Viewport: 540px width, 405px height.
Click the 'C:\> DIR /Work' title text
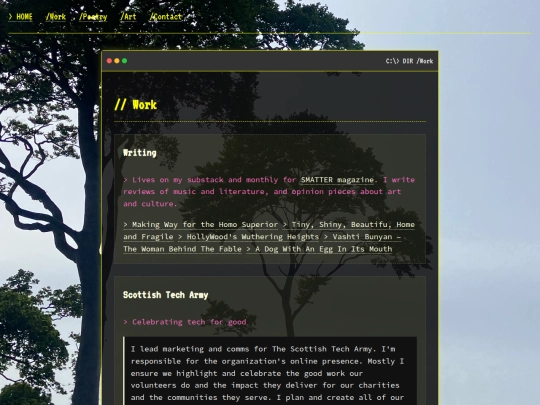click(x=409, y=61)
